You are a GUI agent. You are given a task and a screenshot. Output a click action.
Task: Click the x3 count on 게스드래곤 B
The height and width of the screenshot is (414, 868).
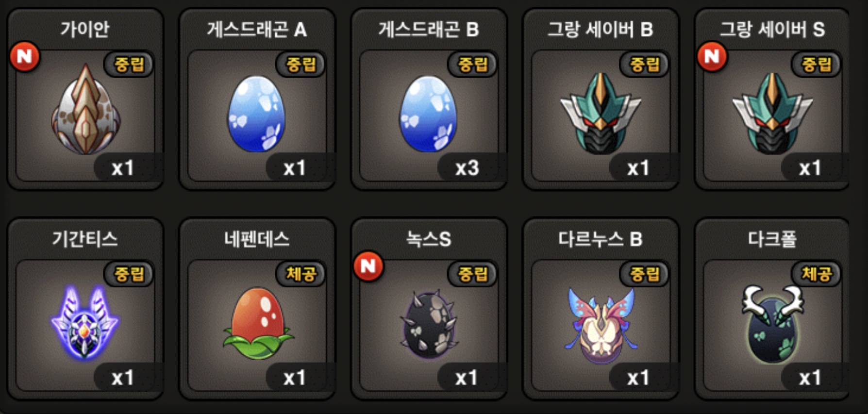(467, 168)
